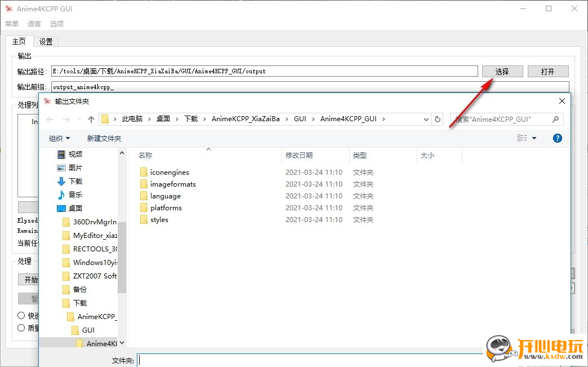This screenshot has height=367, width=588.
Task: Select the 图片 library in sidebar
Action: tap(69, 168)
